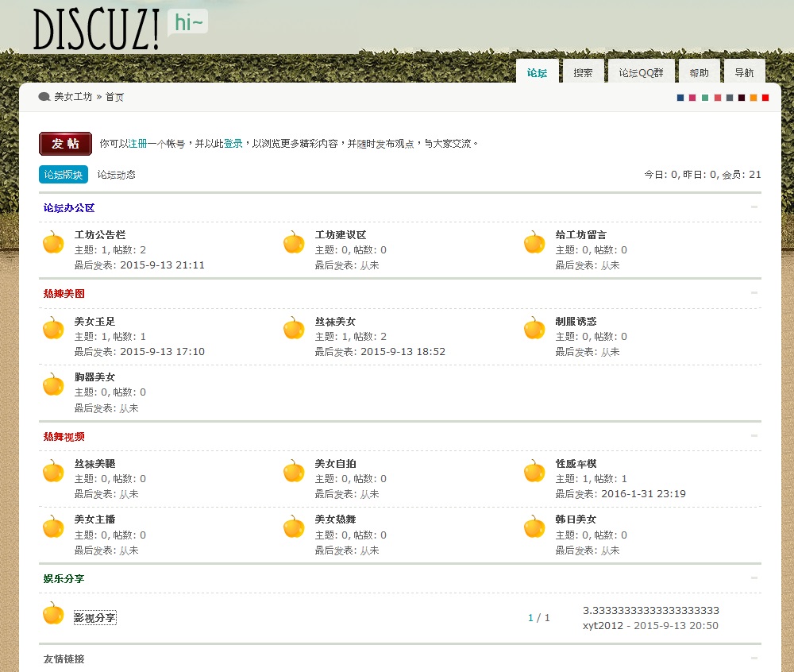Screen dimensions: 794x672
Task: Collapse the 娱乐分享 section
Action: point(754,578)
